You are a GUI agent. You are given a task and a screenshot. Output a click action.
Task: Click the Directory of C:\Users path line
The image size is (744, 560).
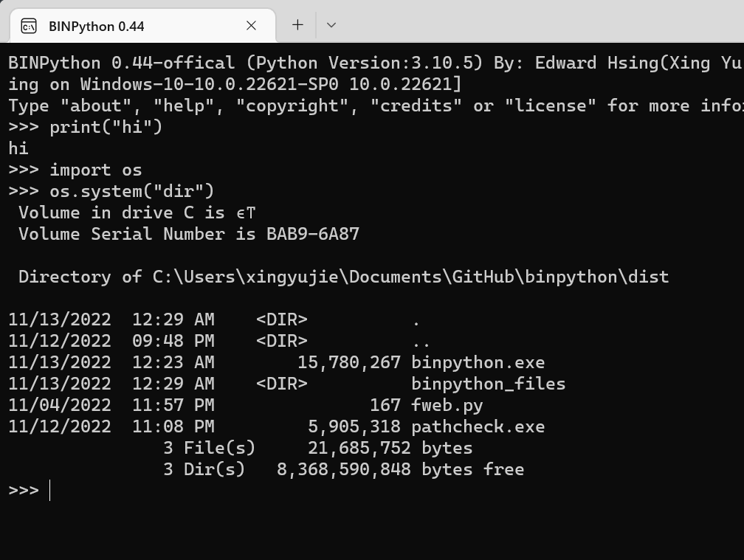(x=343, y=277)
